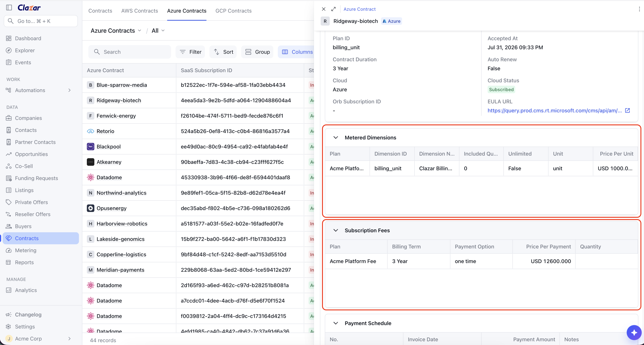The width and height of the screenshot is (644, 345).
Task: Collapse the Payment Schedule section
Action: click(336, 323)
